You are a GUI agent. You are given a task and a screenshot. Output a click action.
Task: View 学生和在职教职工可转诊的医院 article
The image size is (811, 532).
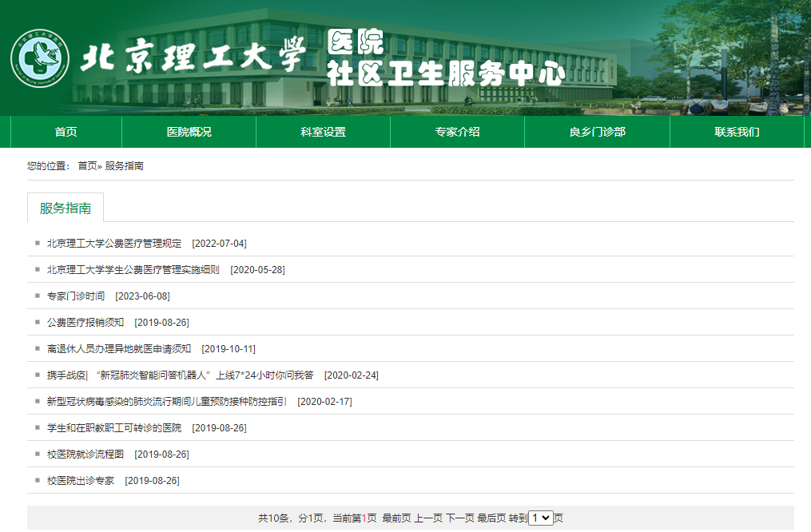click(114, 428)
